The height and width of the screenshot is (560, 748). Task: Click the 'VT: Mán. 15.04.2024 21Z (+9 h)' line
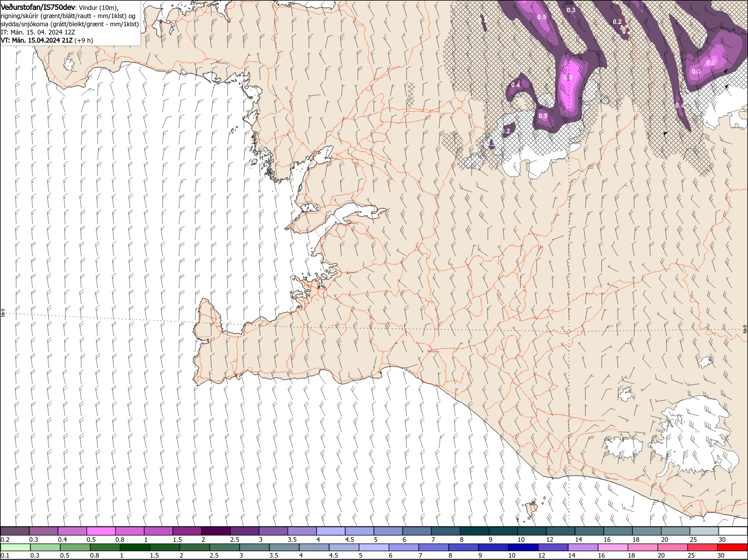[47, 40]
